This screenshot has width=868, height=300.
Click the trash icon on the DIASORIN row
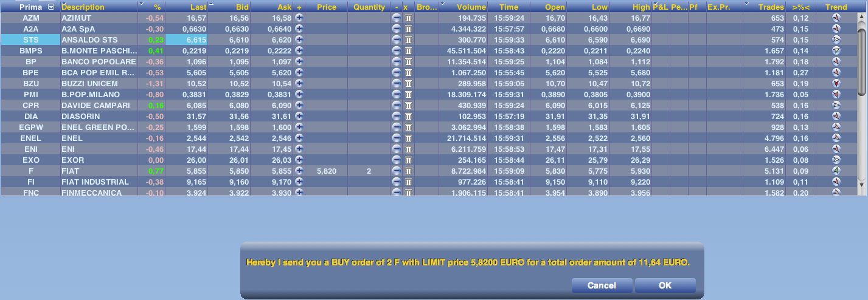[x=409, y=117]
